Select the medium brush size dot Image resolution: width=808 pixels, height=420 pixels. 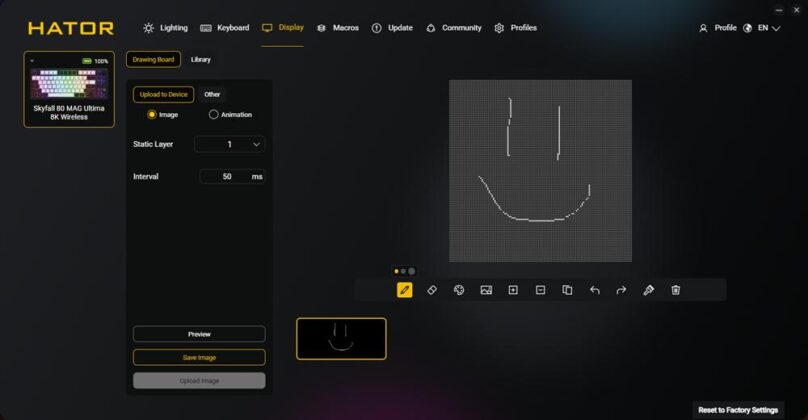pos(403,271)
